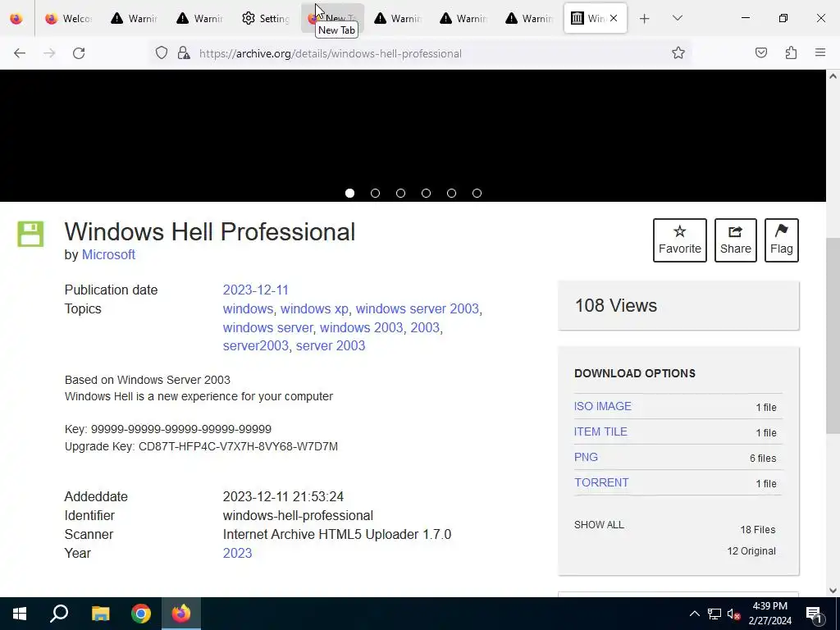840x630 pixels.
Task: Switch to the Welcome tab
Action: (x=69, y=18)
